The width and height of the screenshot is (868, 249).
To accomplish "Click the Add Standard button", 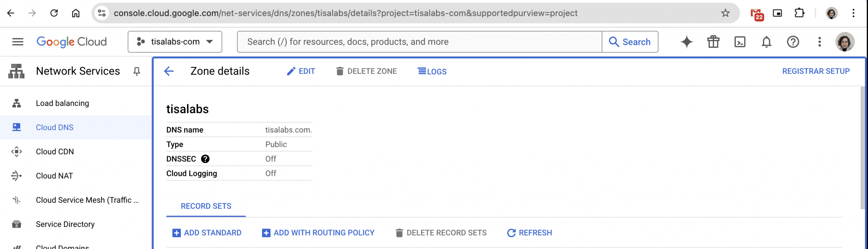I will click(207, 233).
